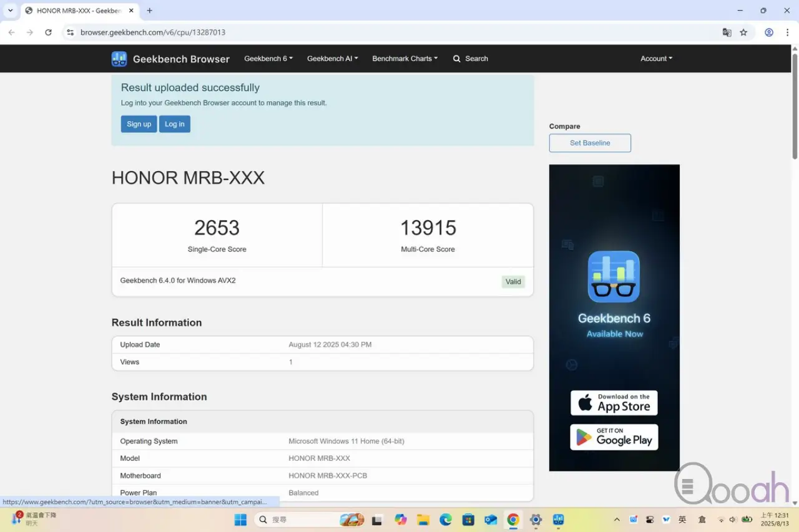Open Outlook from the taskbar
The width and height of the screenshot is (799, 532).
pos(491,520)
